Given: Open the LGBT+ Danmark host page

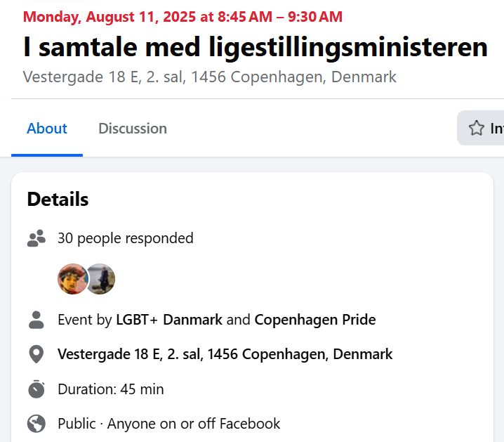Looking at the screenshot, I should (x=169, y=320).
